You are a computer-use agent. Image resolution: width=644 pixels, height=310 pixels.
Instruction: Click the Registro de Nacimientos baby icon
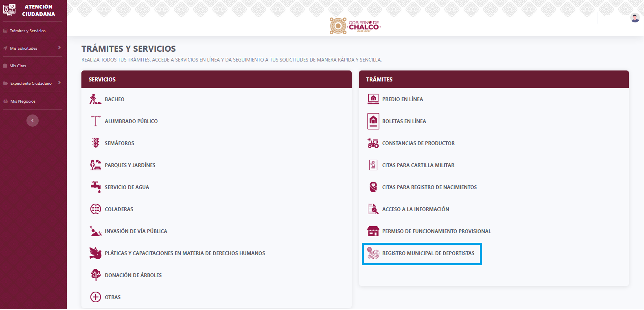coord(373,187)
